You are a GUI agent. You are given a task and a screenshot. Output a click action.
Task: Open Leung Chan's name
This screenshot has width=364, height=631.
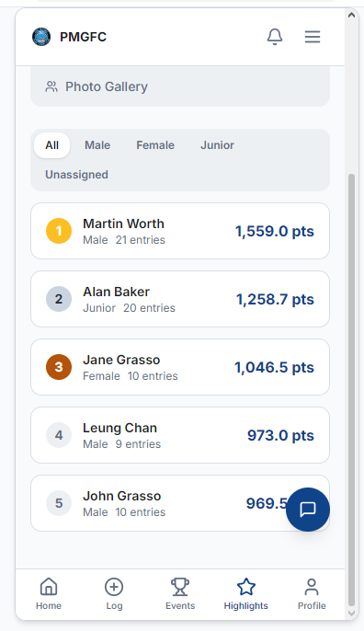[x=119, y=428]
